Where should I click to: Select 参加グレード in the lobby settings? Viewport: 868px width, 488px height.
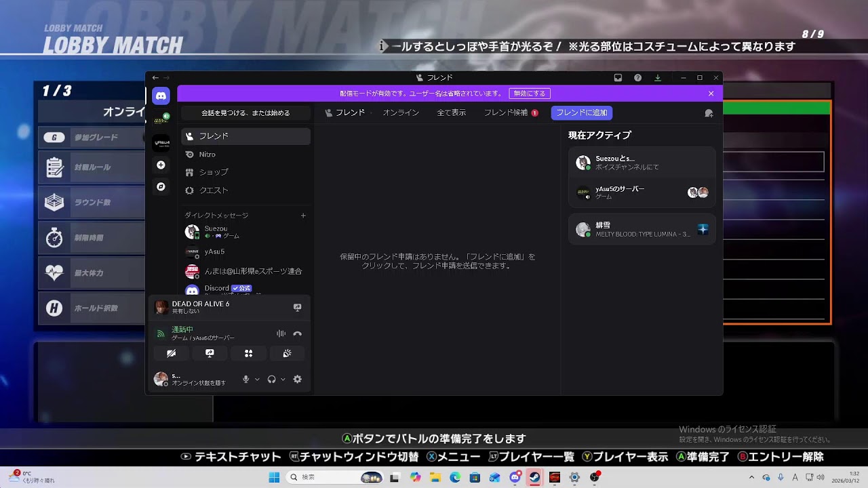pyautogui.click(x=92, y=138)
